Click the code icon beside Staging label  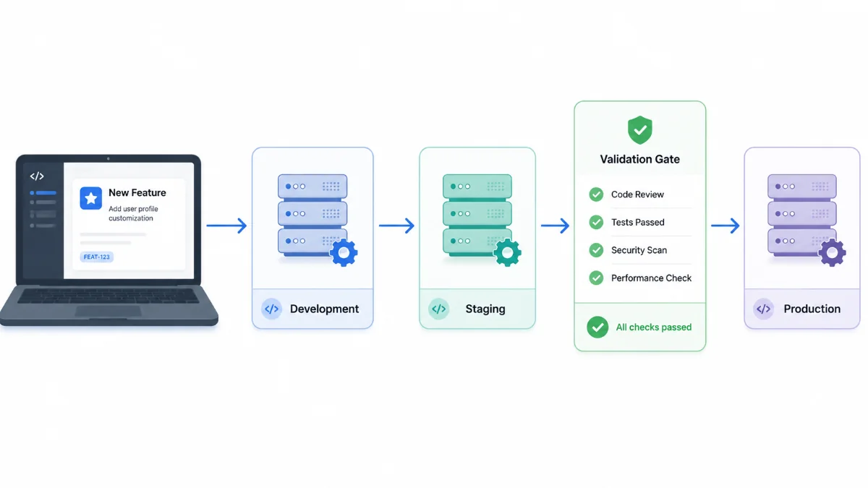(438, 309)
